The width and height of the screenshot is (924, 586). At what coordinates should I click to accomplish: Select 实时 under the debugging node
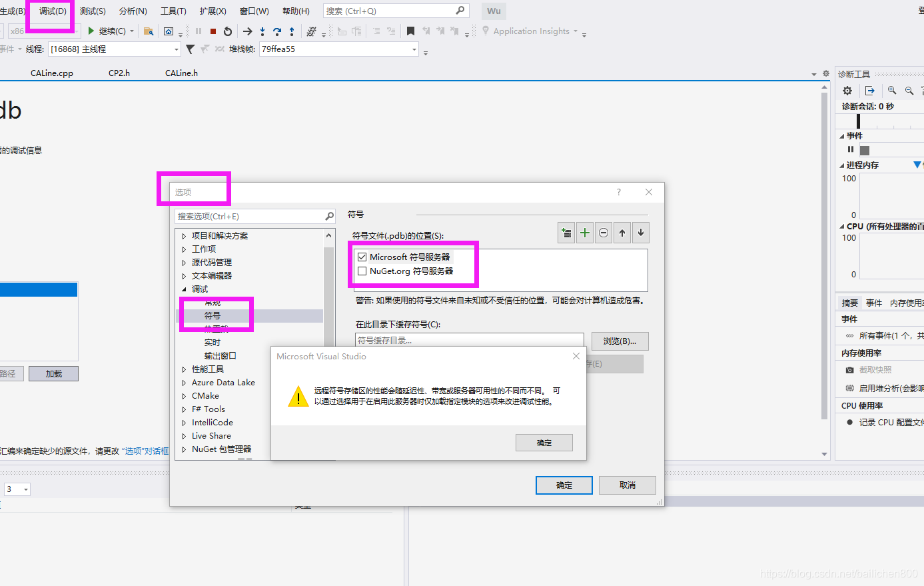click(x=213, y=343)
